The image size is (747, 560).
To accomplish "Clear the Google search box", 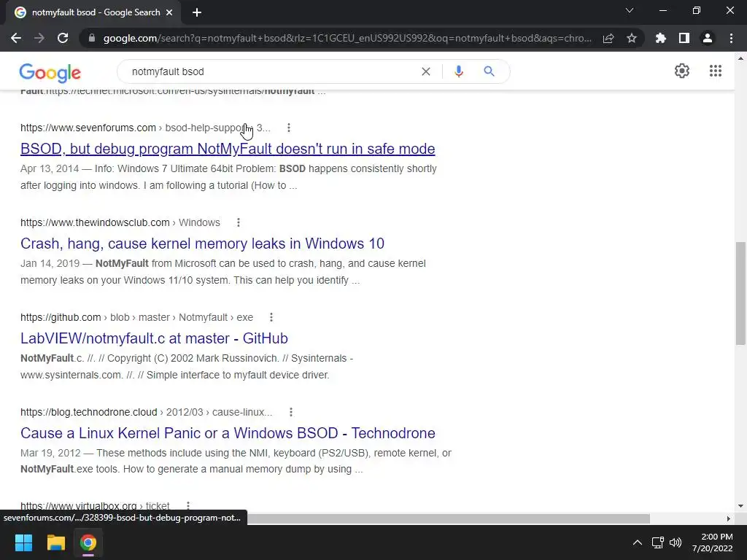I will 426,71.
